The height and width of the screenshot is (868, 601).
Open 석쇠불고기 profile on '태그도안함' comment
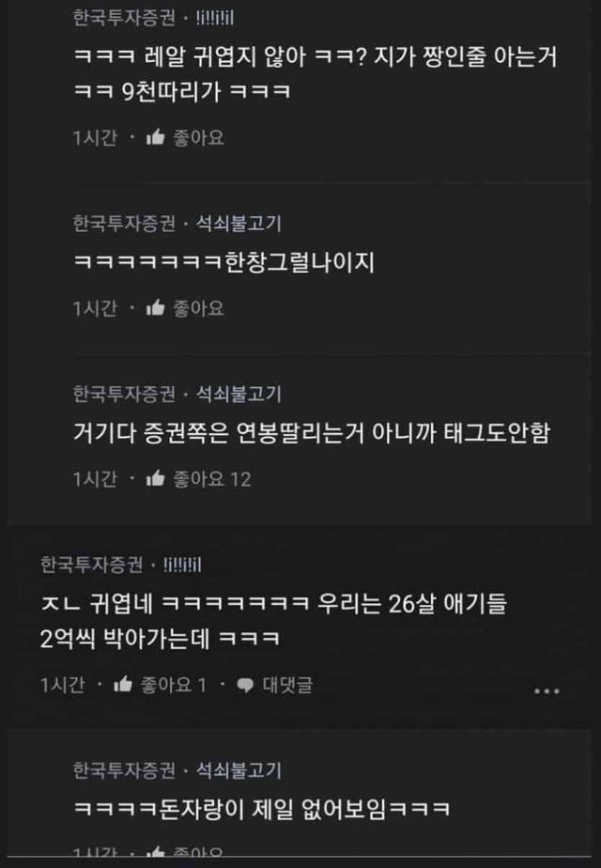click(x=239, y=394)
